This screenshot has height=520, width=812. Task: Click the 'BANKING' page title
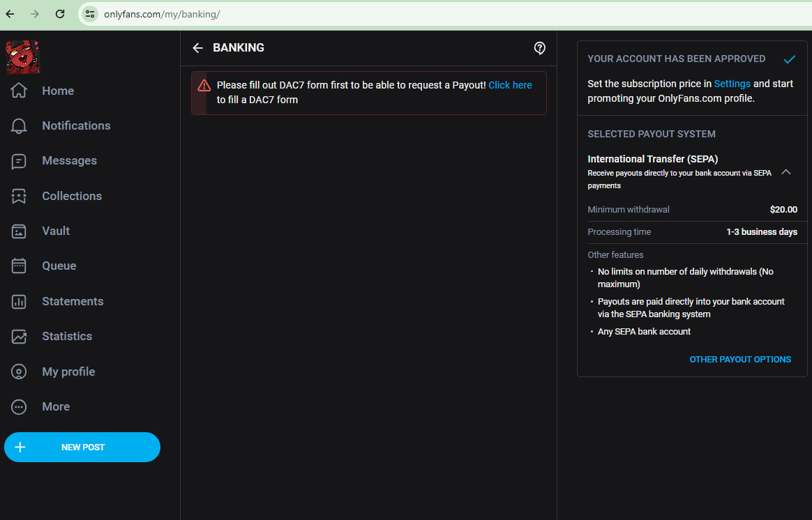pyautogui.click(x=238, y=47)
